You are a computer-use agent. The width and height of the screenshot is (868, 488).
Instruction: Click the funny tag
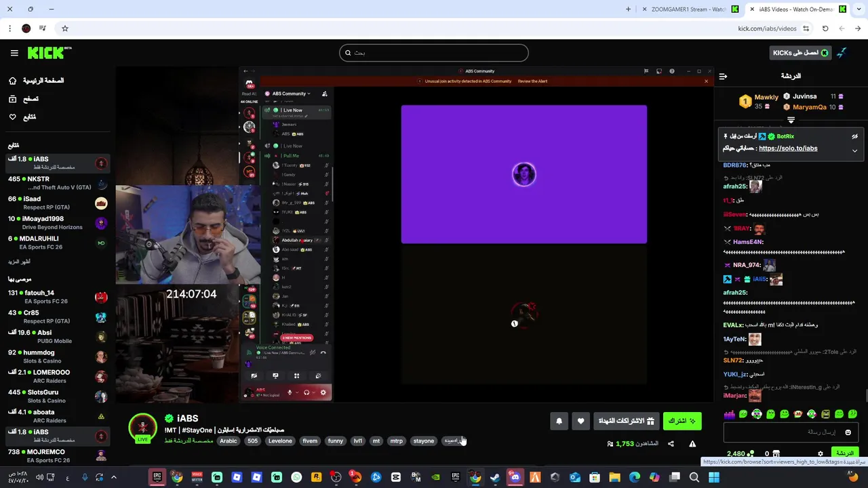click(x=336, y=441)
